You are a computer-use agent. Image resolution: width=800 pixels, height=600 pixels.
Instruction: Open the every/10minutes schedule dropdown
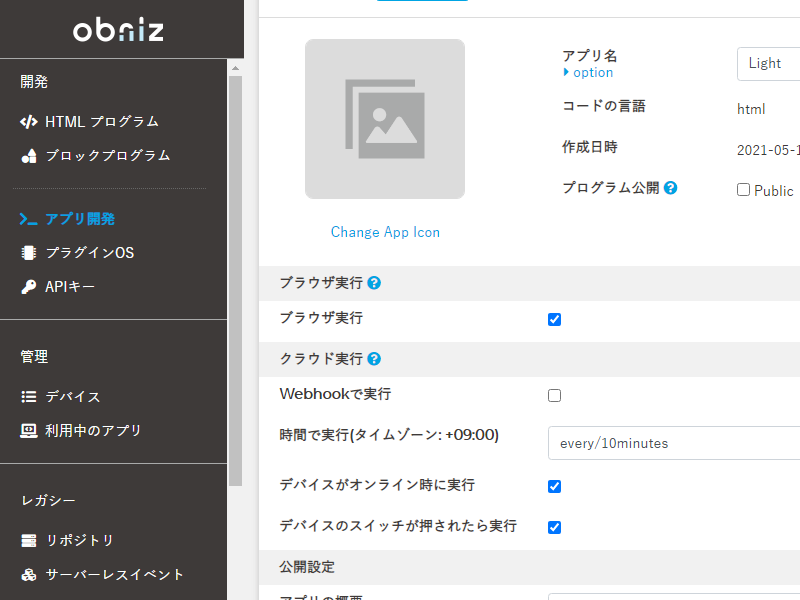click(674, 443)
